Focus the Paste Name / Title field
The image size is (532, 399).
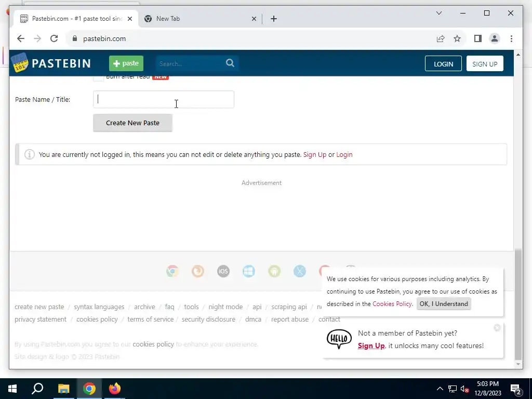tap(164, 99)
